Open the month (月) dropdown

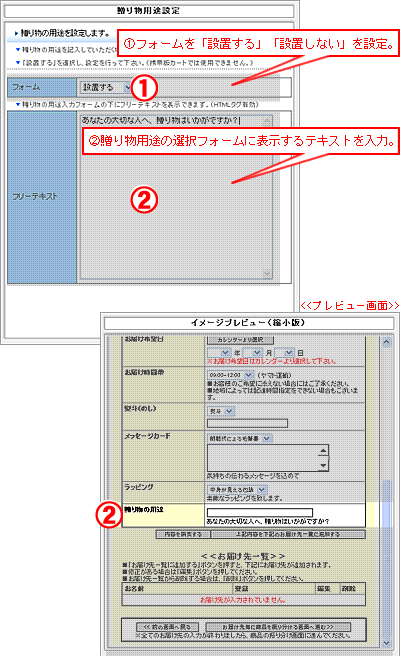(x=253, y=353)
